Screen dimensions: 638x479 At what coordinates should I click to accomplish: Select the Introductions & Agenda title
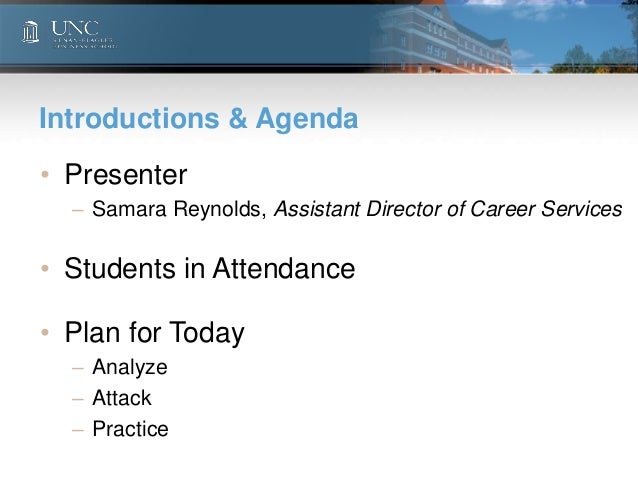199,118
